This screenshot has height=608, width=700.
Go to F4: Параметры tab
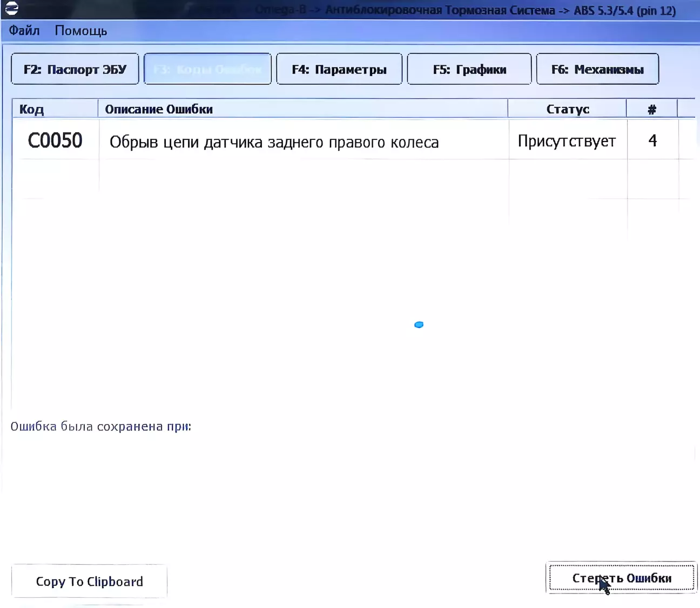[339, 69]
